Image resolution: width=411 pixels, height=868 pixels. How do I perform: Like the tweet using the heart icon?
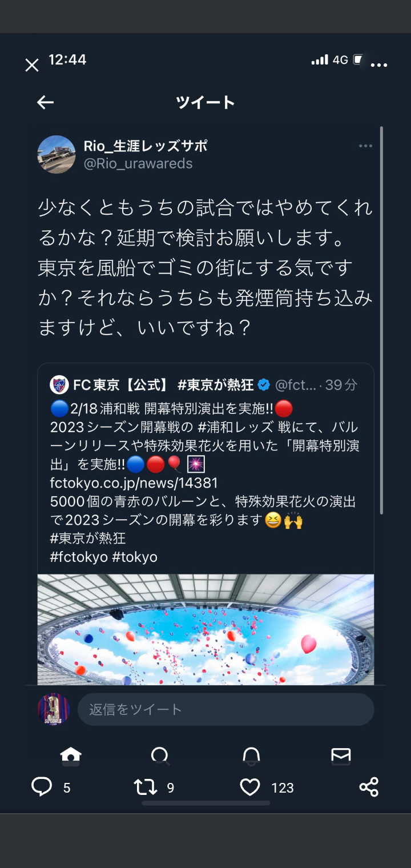[250, 787]
